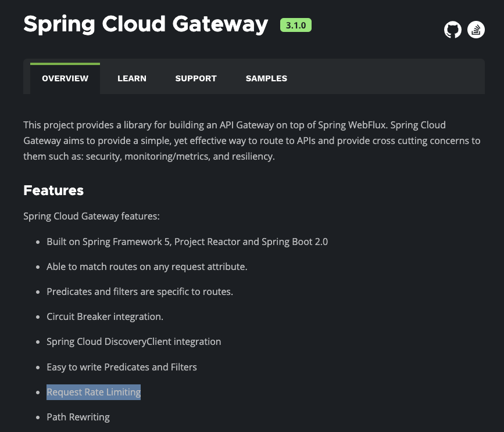504x432 pixels.
Task: Click 'Spring Cloud Gateway features:' text
Action: point(91,217)
